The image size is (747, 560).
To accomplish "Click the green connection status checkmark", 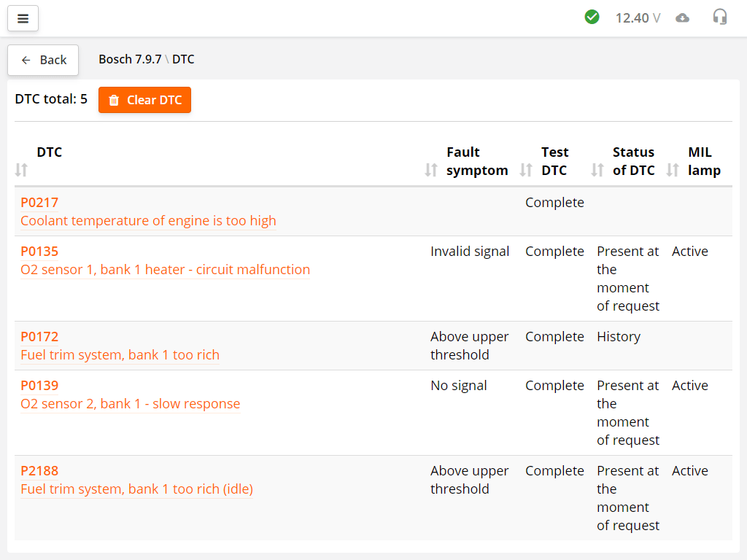I will pyautogui.click(x=592, y=17).
